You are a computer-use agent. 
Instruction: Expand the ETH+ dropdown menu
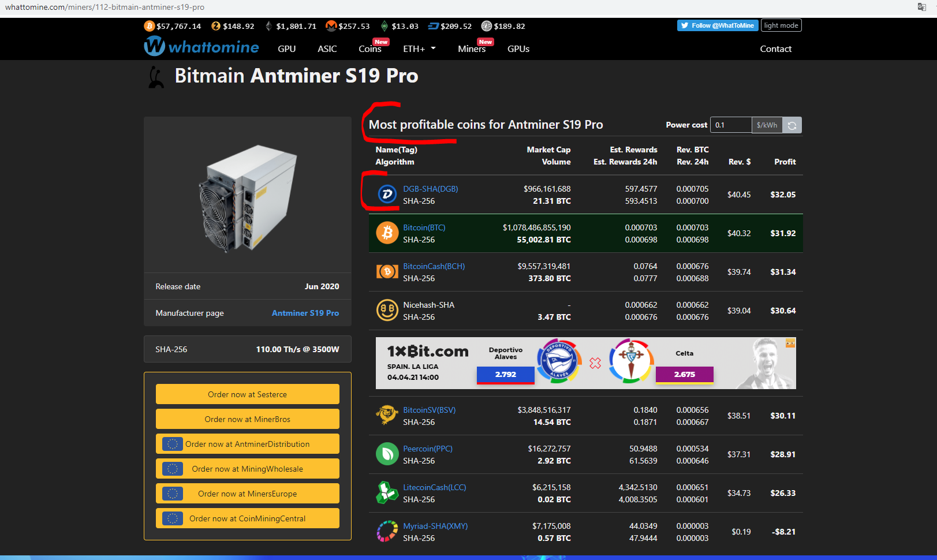[419, 49]
